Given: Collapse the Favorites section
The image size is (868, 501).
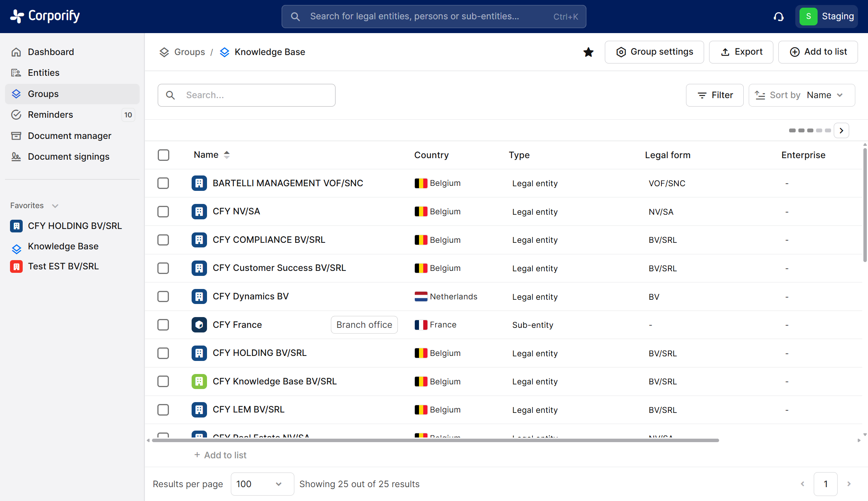Looking at the screenshot, I should coord(55,206).
